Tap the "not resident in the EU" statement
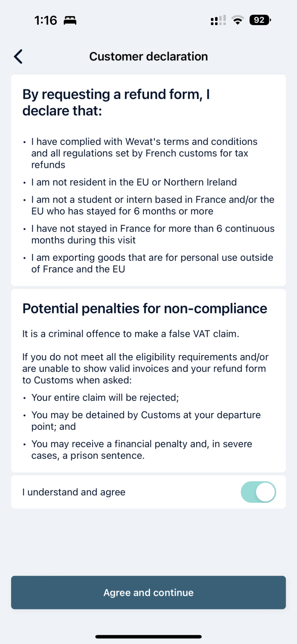This screenshot has width=297, height=644. pyautogui.click(x=134, y=182)
